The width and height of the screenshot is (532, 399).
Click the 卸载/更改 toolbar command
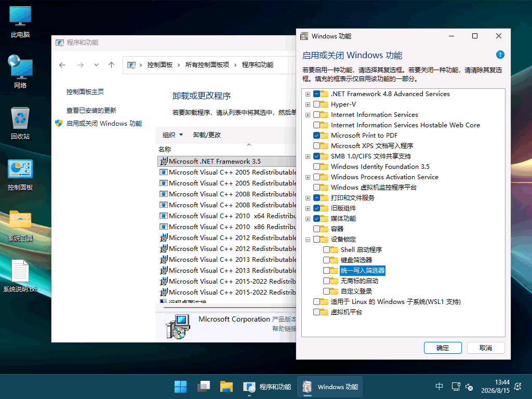pos(207,135)
